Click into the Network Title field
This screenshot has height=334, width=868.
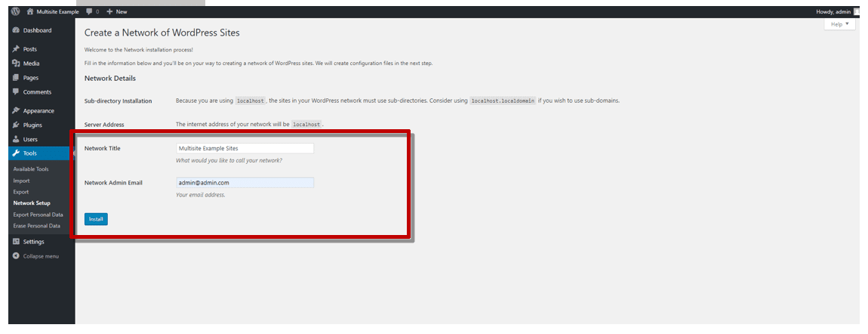(245, 149)
